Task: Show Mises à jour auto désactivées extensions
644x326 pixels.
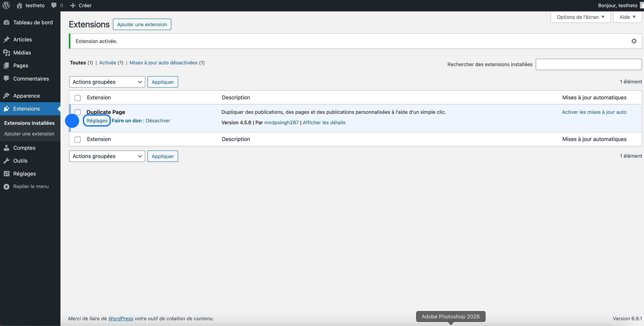Action: [163, 63]
